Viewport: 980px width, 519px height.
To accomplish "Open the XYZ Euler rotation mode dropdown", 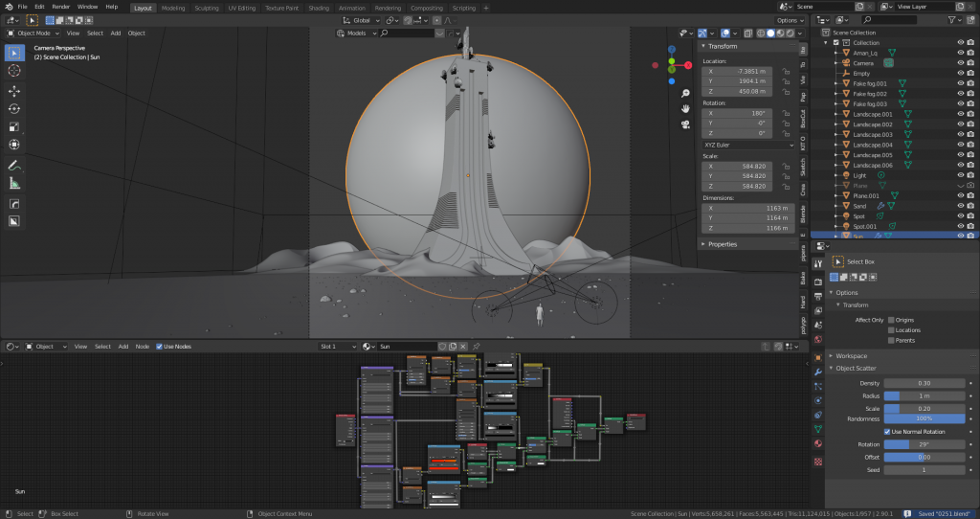I will click(748, 145).
